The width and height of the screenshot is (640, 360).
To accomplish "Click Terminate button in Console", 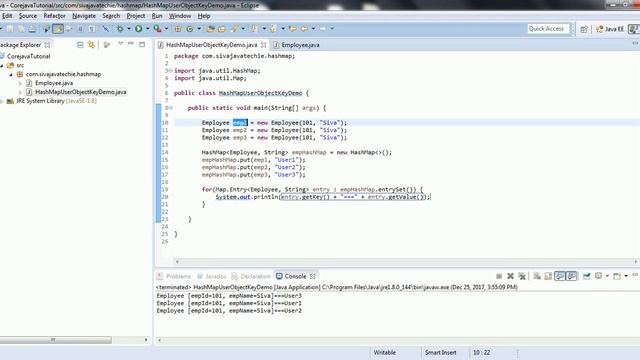I will coord(499,276).
